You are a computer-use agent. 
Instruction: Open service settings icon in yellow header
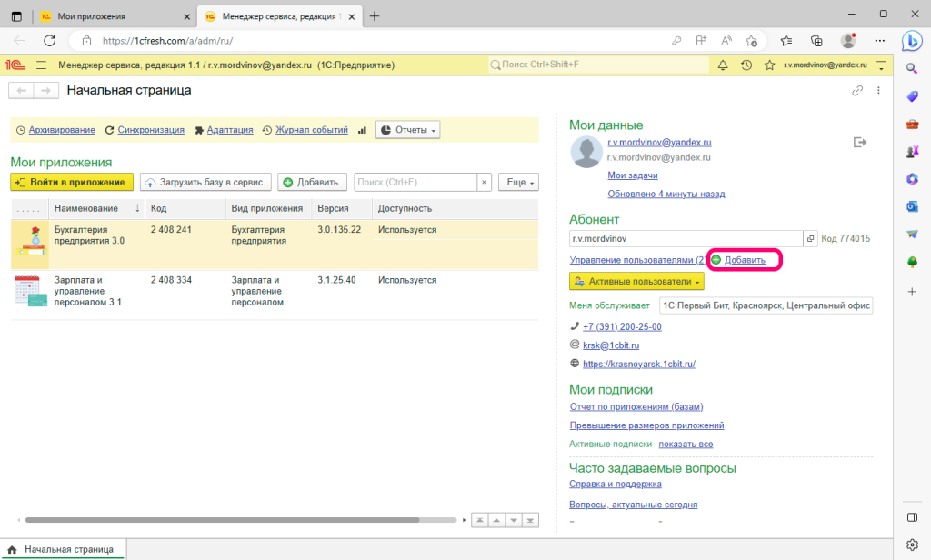(882, 65)
